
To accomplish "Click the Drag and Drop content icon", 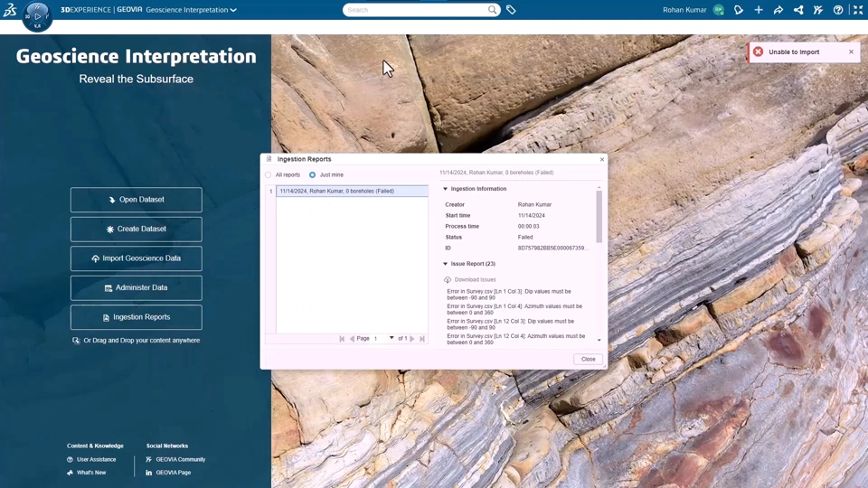I will [x=76, y=341].
